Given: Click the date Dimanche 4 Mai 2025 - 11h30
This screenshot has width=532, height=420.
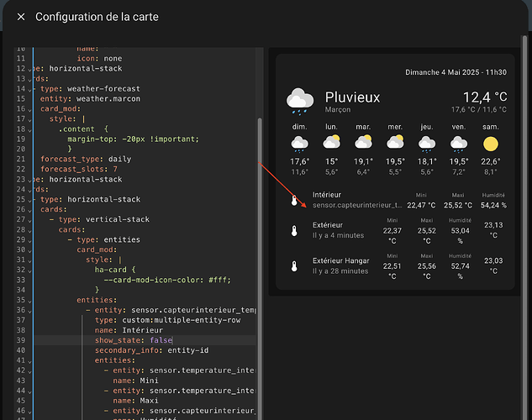Looking at the screenshot, I should tap(456, 72).
